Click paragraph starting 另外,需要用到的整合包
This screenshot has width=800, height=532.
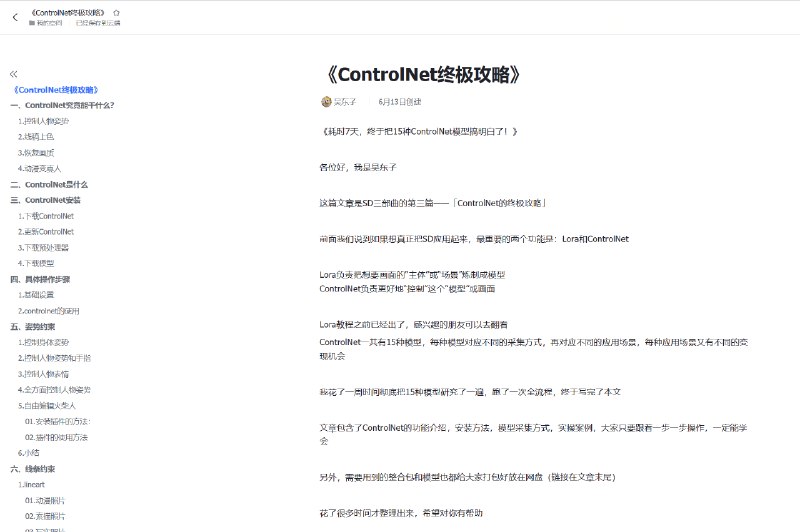click(x=467, y=477)
